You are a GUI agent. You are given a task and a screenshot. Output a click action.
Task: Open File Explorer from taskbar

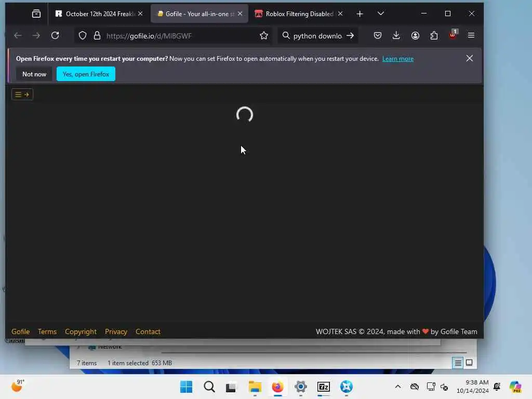pyautogui.click(x=255, y=387)
